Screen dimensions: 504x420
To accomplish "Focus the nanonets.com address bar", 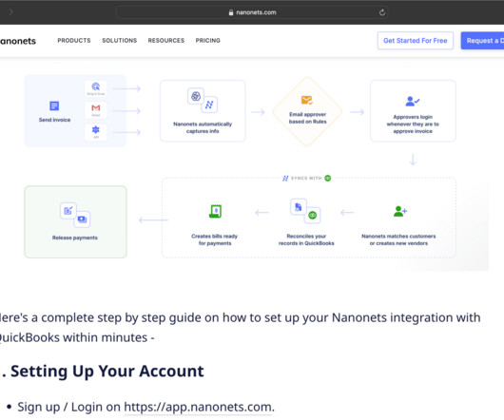I will [251, 12].
